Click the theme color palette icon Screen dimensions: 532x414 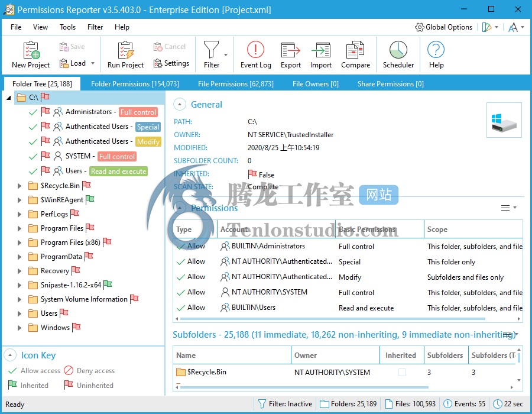pos(487,27)
